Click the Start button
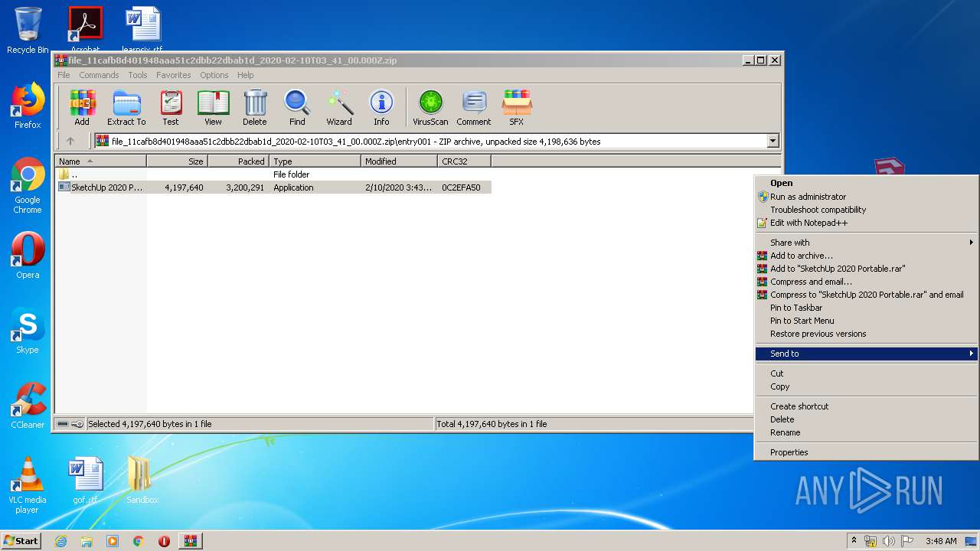 [21, 541]
